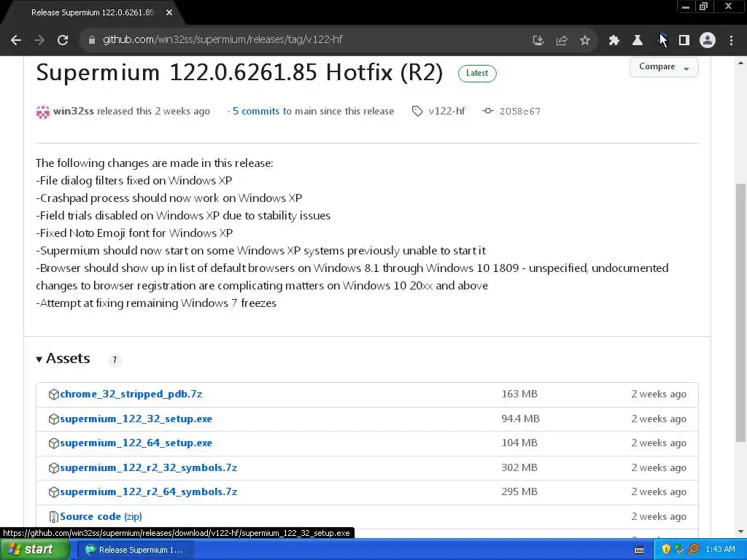Click 'File dialog filters fixed on Windows XP'

134,181
